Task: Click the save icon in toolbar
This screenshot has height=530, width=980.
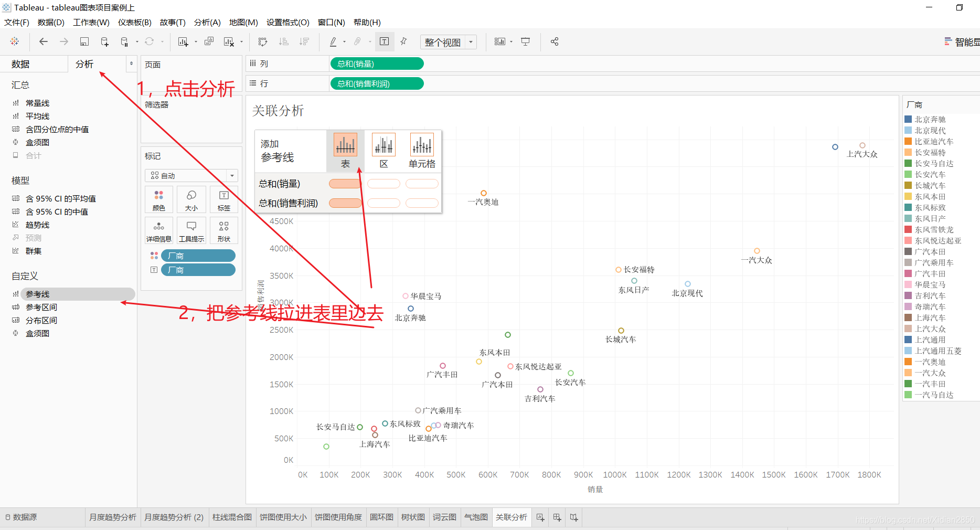Action: (84, 41)
